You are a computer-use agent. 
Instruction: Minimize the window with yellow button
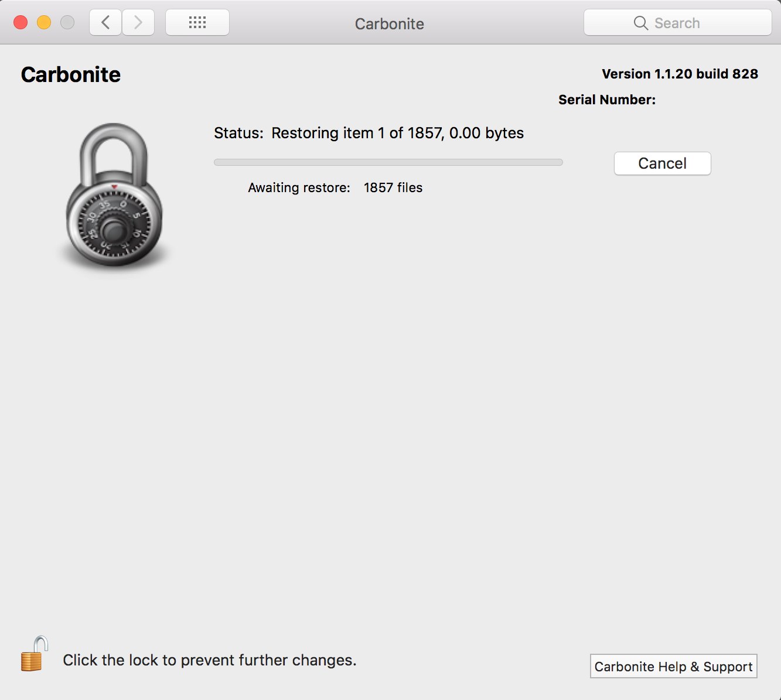[x=44, y=23]
